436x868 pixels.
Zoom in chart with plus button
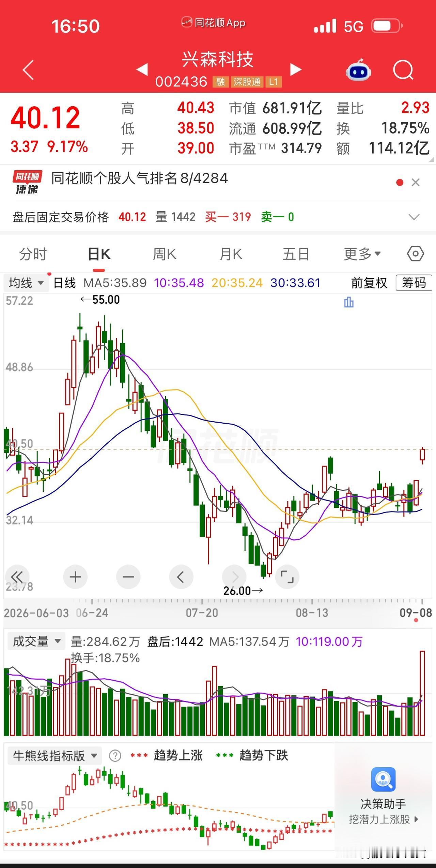[x=75, y=577]
